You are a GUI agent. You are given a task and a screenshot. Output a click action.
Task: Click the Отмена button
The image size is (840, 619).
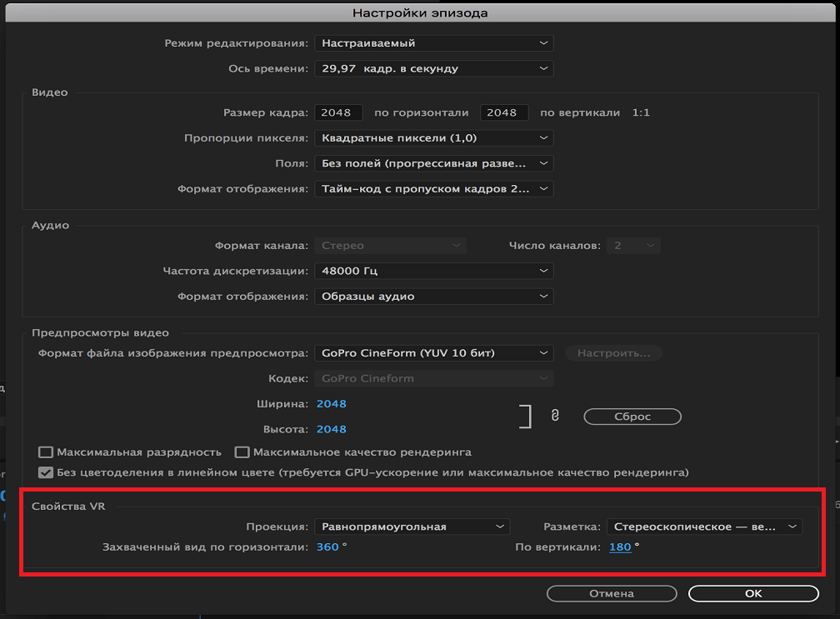click(x=612, y=593)
